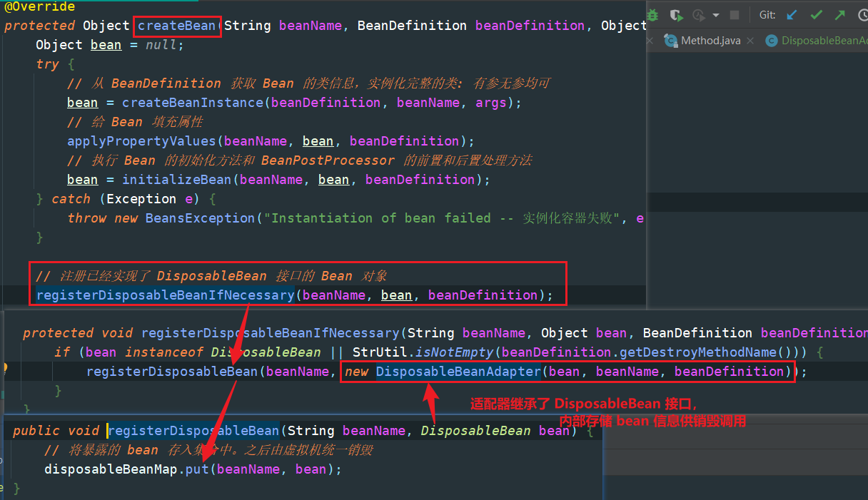Switch to the Method.java tab

[710, 41]
